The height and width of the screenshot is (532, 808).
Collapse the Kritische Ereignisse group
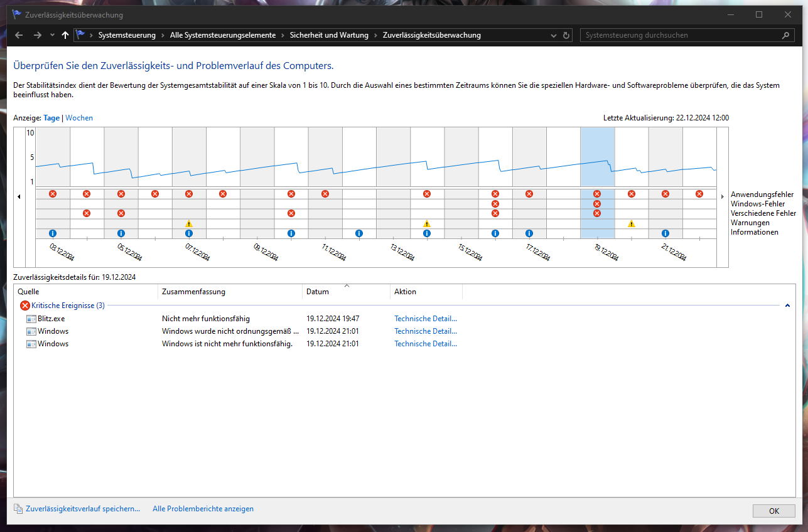[787, 306]
